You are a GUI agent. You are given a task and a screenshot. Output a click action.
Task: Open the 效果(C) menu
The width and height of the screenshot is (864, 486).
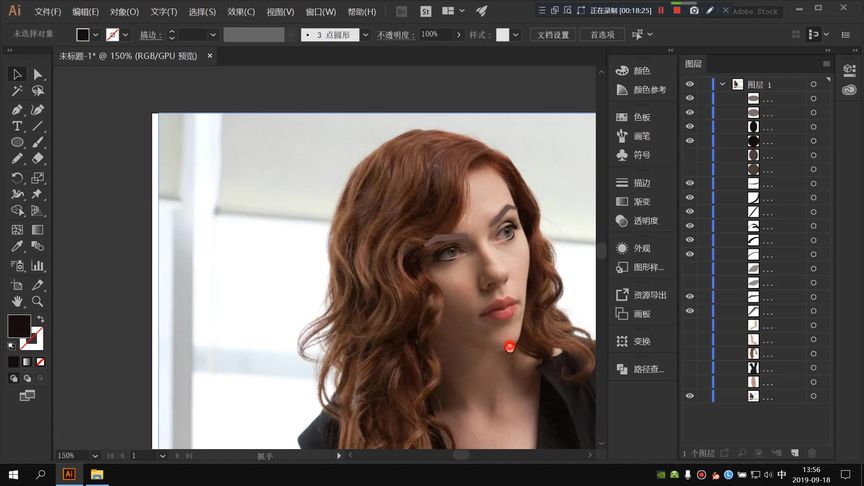[x=241, y=12]
